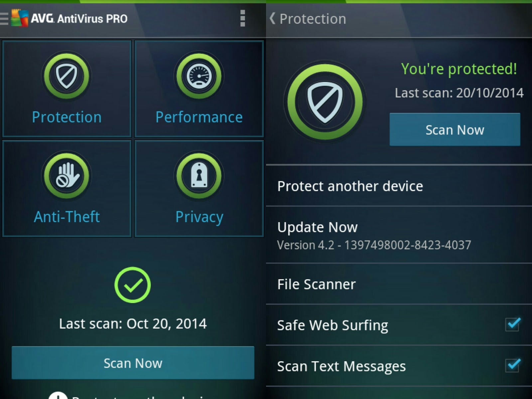532x399 pixels.
Task: Open the navigation drawer with the hamburger icon
Action: [x=4, y=18]
